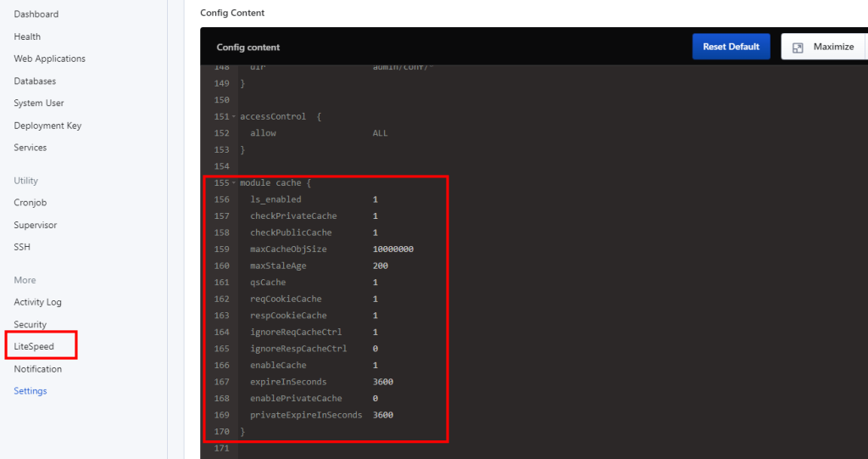This screenshot has width=868, height=459.
Task: Open Web Applications page
Action: [x=49, y=59]
